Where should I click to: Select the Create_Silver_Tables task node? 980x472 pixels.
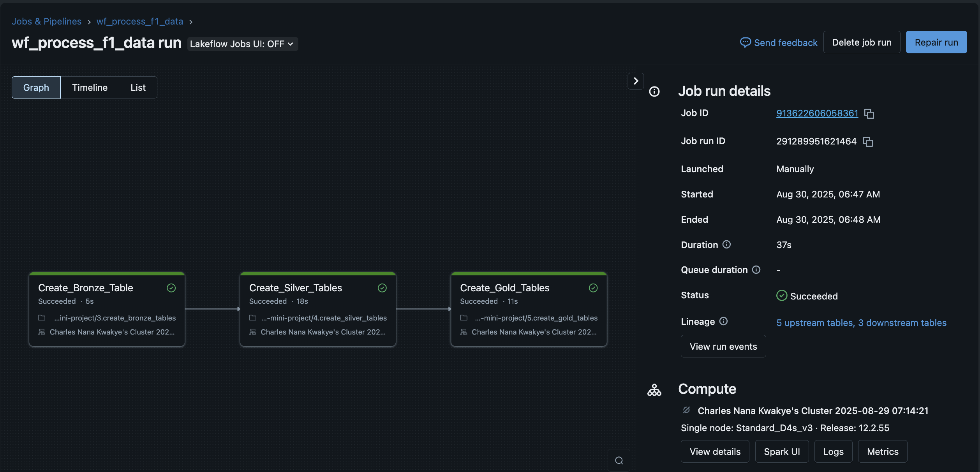pyautogui.click(x=318, y=310)
